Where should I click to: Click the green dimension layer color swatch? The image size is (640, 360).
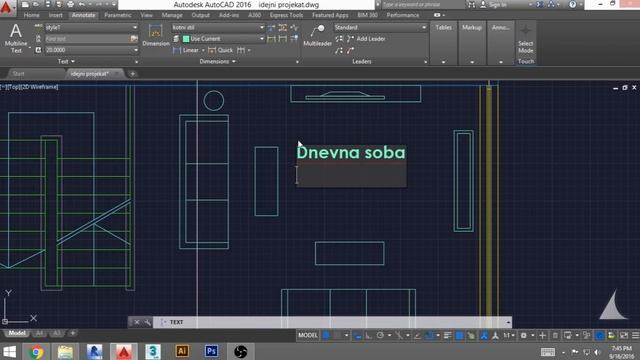click(186, 39)
